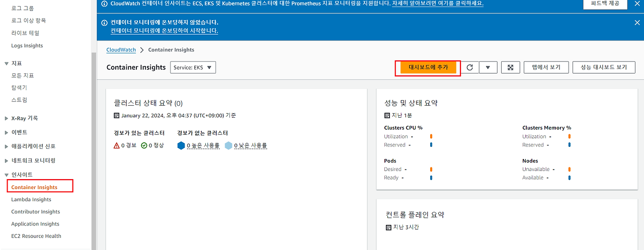Open the Service: EKS dropdown
The height and width of the screenshot is (250, 644).
point(193,67)
